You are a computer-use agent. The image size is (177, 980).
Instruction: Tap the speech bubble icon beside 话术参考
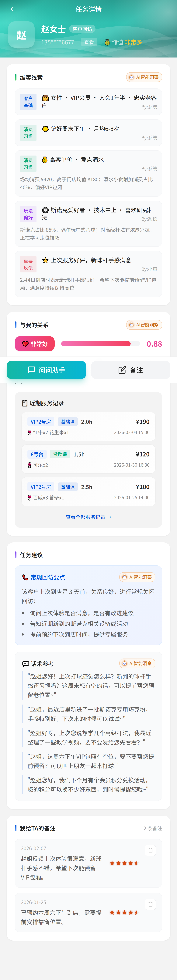pyautogui.click(x=25, y=664)
